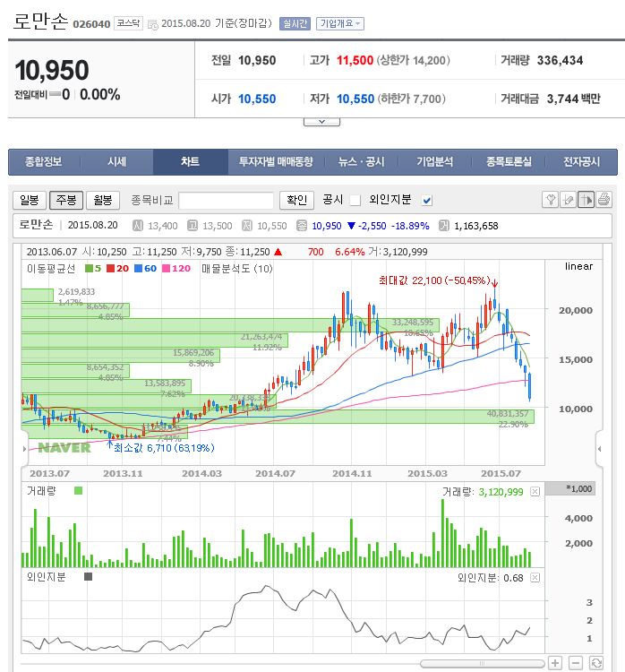625x672 pixels.
Task: Click the calendar icon beside 2015.08.20
Action: [152, 24]
